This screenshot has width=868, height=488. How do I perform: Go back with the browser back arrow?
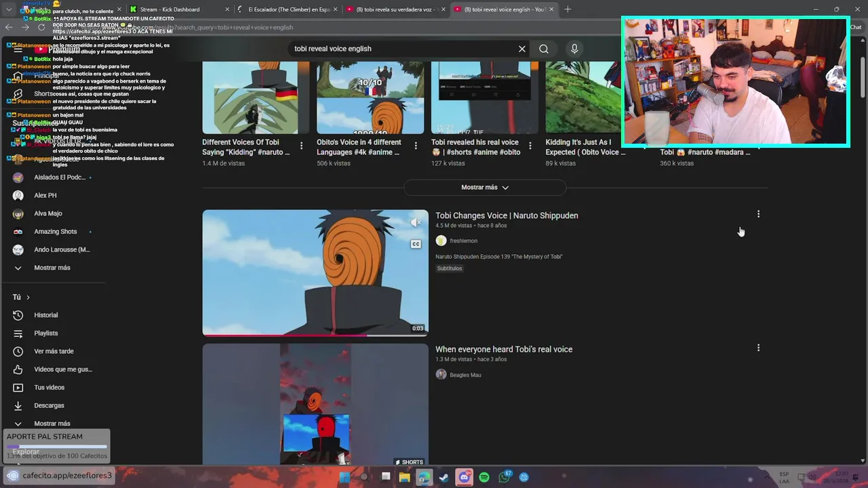click(x=9, y=27)
